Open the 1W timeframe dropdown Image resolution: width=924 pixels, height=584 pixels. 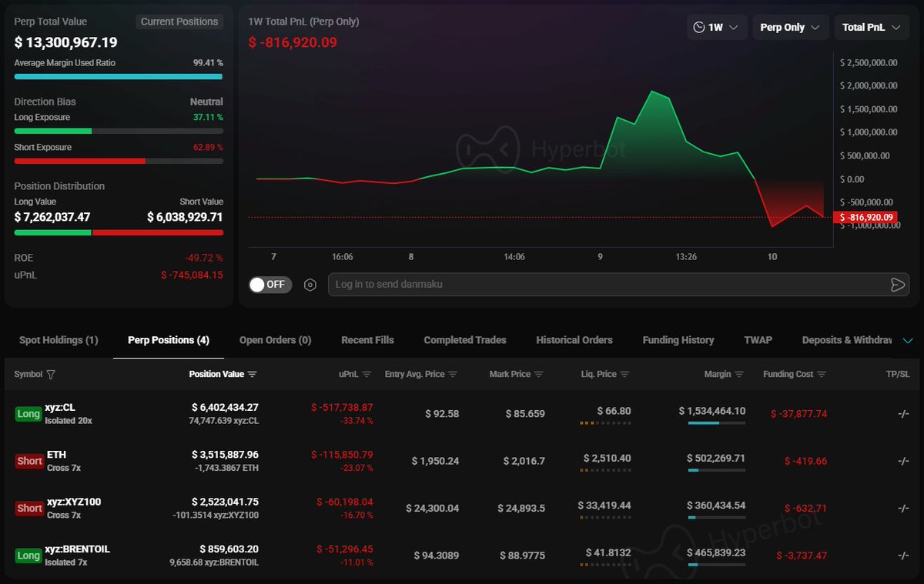(716, 27)
